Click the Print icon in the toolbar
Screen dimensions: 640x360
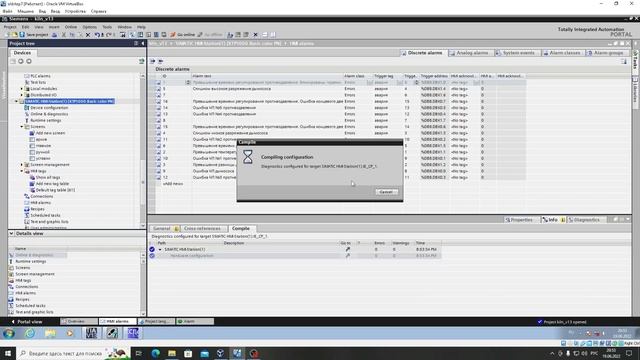tap(55, 35)
